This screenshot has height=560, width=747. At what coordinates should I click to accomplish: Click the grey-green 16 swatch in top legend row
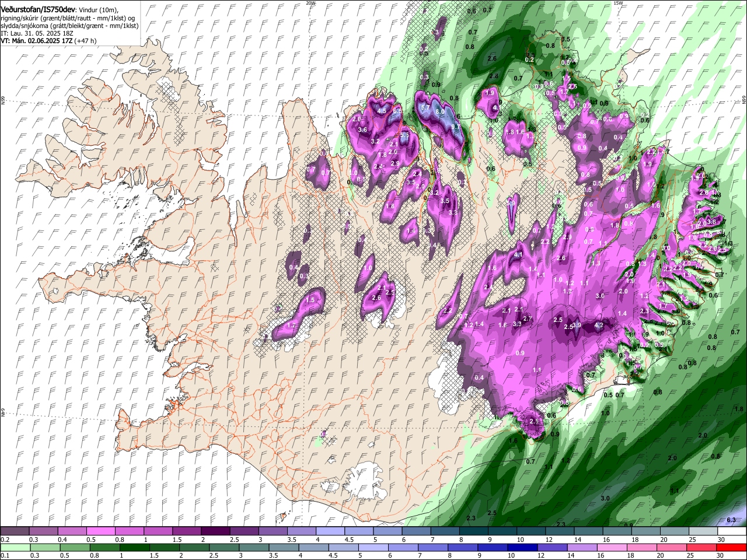pyautogui.click(x=616, y=531)
